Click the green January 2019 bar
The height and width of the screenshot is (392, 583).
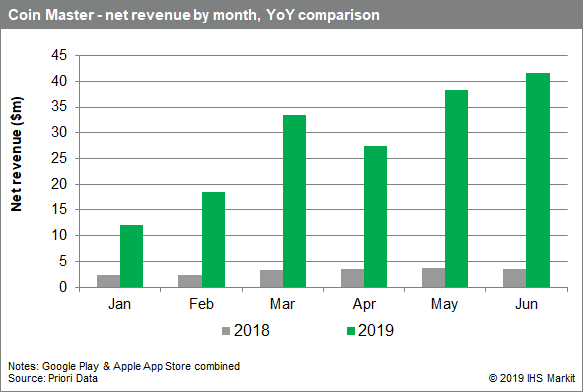click(x=131, y=256)
